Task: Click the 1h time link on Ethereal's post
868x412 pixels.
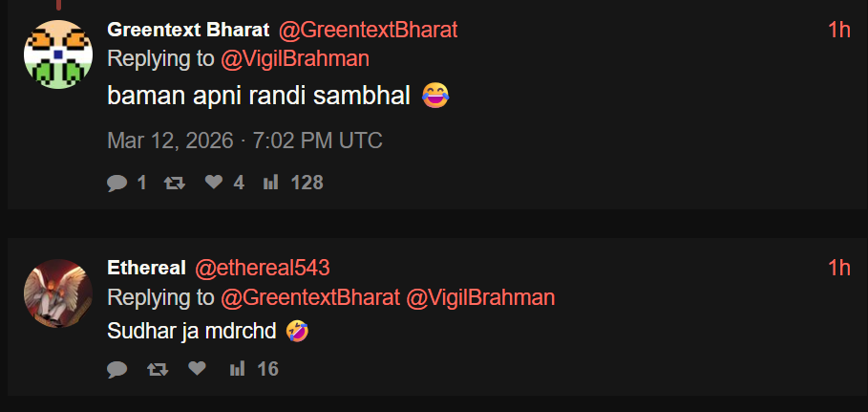Action: (x=838, y=269)
